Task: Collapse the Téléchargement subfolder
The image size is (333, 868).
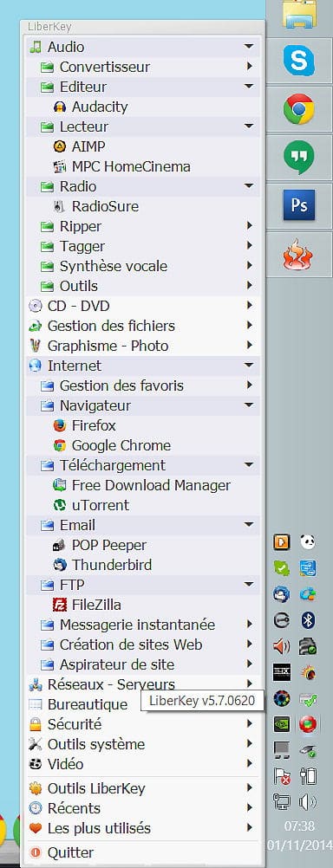Action: pyautogui.click(x=142, y=465)
